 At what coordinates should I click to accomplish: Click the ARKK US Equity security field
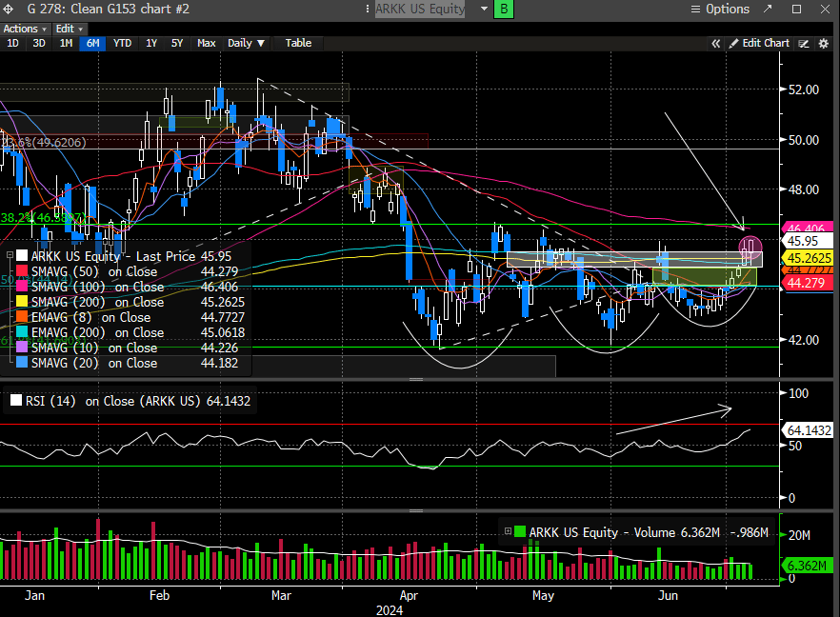420,10
